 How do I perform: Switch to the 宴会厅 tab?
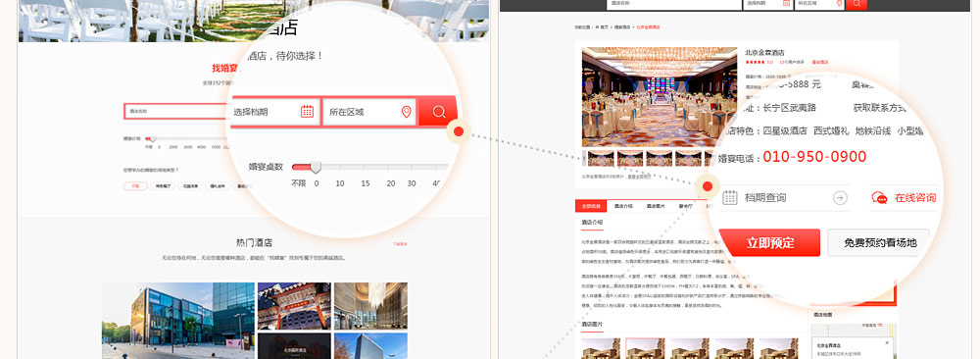pyautogui.click(x=686, y=206)
